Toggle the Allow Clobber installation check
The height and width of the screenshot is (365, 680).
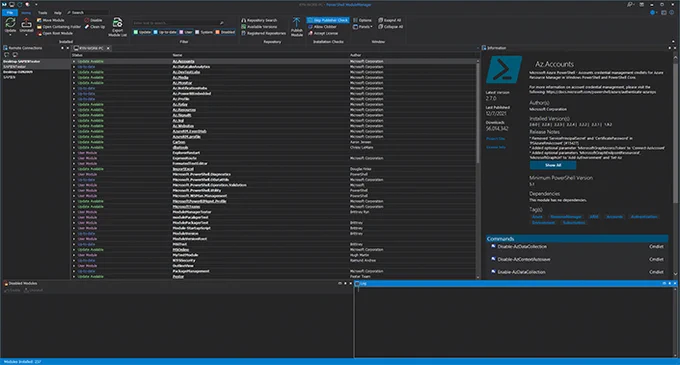pos(322,27)
